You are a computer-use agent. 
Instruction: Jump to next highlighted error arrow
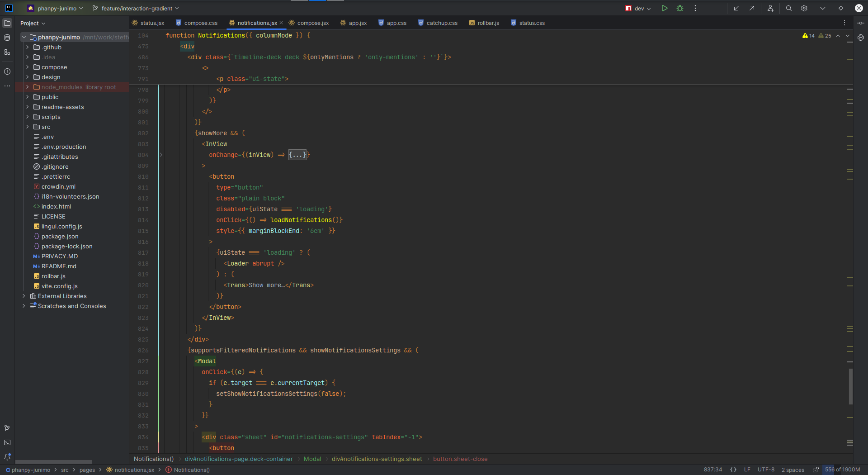tap(848, 36)
